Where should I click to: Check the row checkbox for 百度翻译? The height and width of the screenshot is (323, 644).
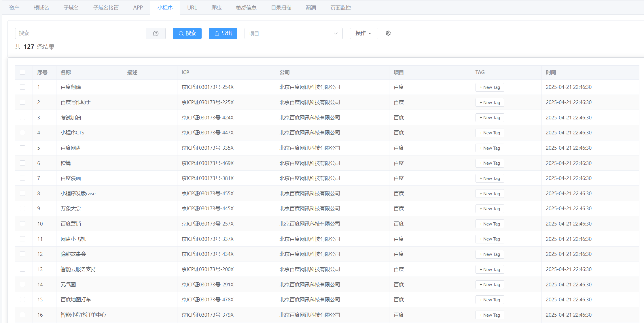tap(22, 87)
